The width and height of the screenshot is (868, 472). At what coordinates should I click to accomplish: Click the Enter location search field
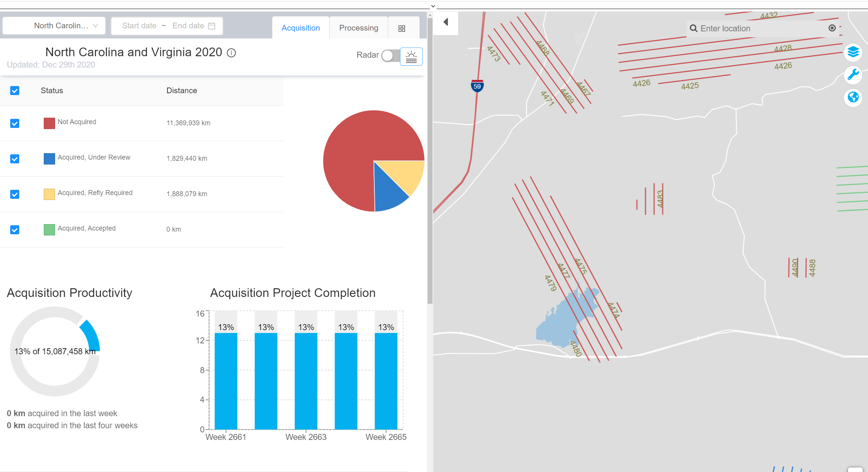pos(759,28)
